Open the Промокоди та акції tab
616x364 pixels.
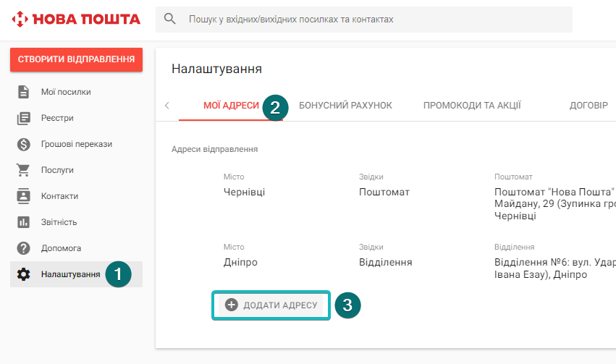click(472, 106)
